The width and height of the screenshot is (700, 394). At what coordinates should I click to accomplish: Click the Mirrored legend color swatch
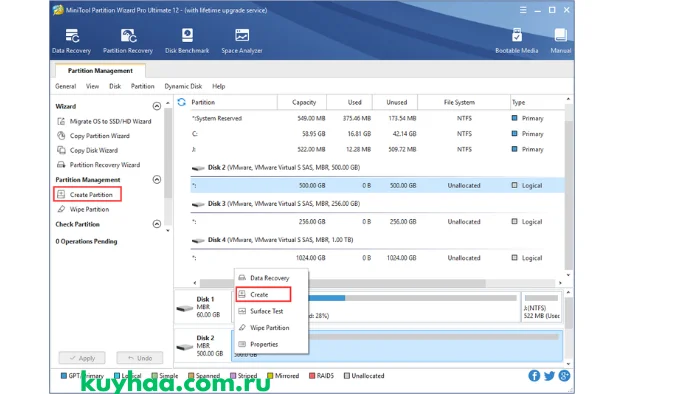click(x=270, y=376)
